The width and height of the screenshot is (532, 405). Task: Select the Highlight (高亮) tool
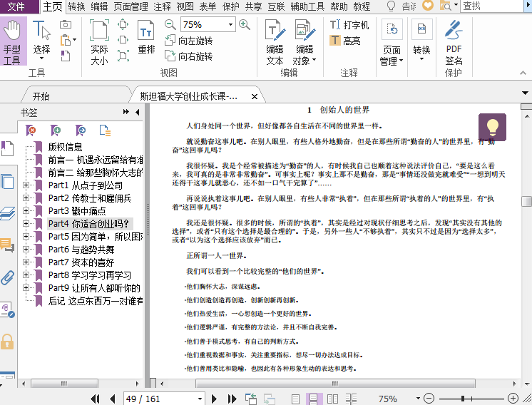[344, 41]
